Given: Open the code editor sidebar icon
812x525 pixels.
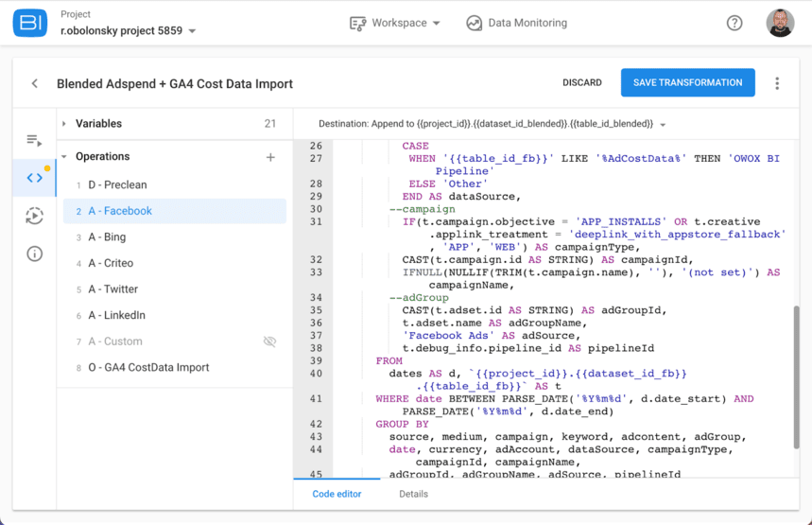Looking at the screenshot, I should (x=34, y=178).
